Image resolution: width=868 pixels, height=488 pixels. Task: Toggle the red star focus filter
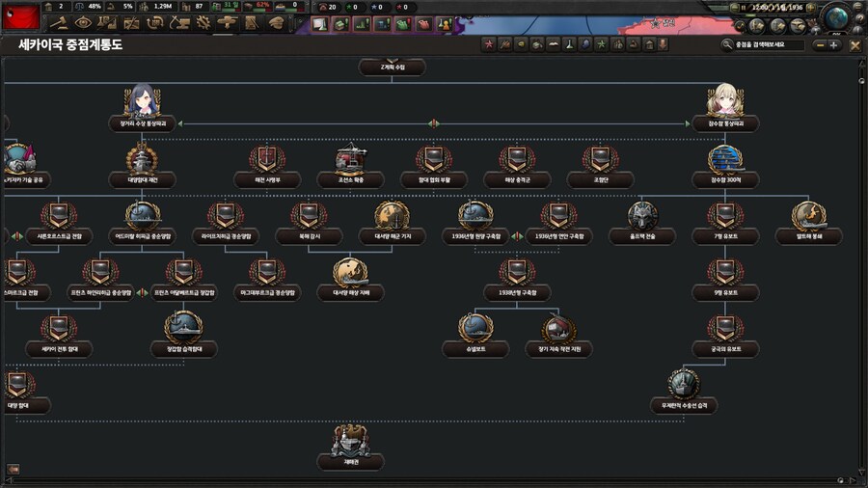coord(488,44)
